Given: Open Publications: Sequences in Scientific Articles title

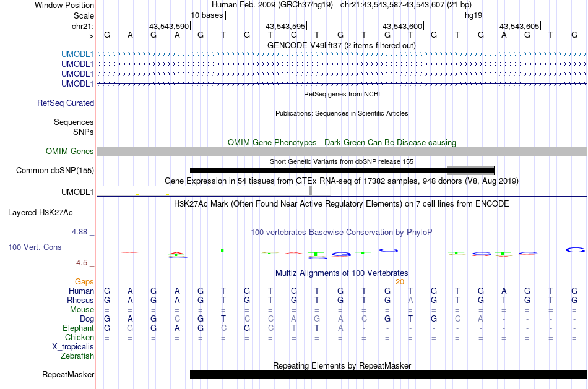Looking at the screenshot, I should (x=342, y=113).
